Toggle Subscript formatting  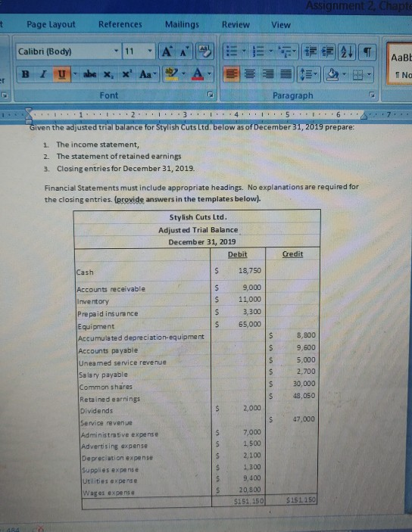tap(108, 74)
